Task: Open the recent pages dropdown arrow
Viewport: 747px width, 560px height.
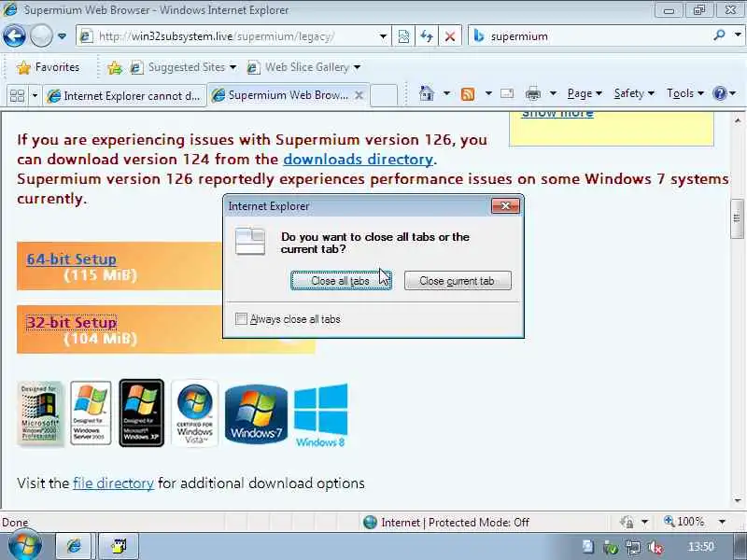Action: tap(62, 35)
